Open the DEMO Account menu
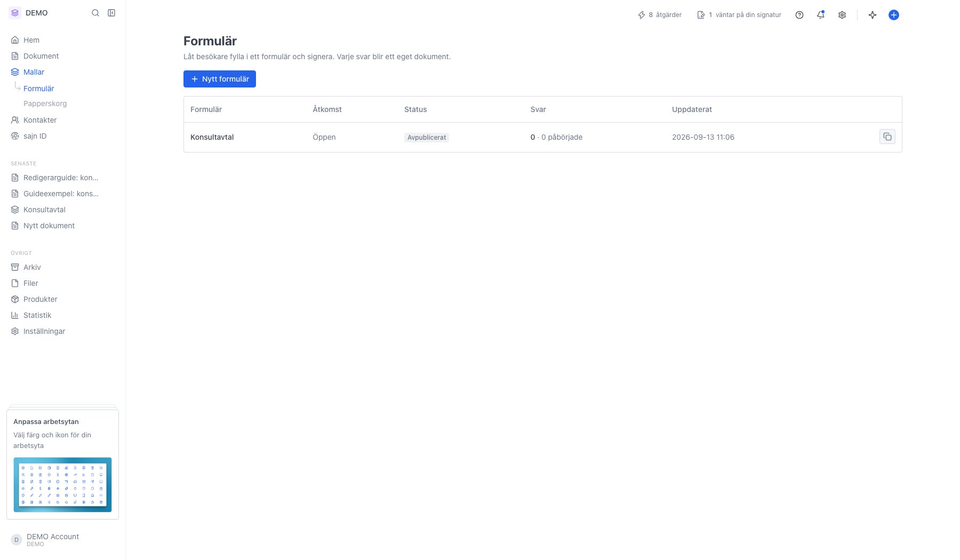This screenshot has height=560, width=960. [63, 540]
